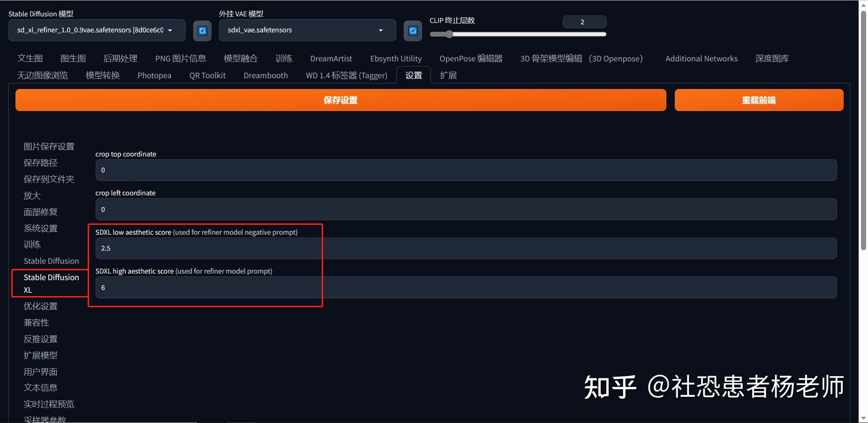Click the 保存设置 button
The image size is (868, 423).
340,100
